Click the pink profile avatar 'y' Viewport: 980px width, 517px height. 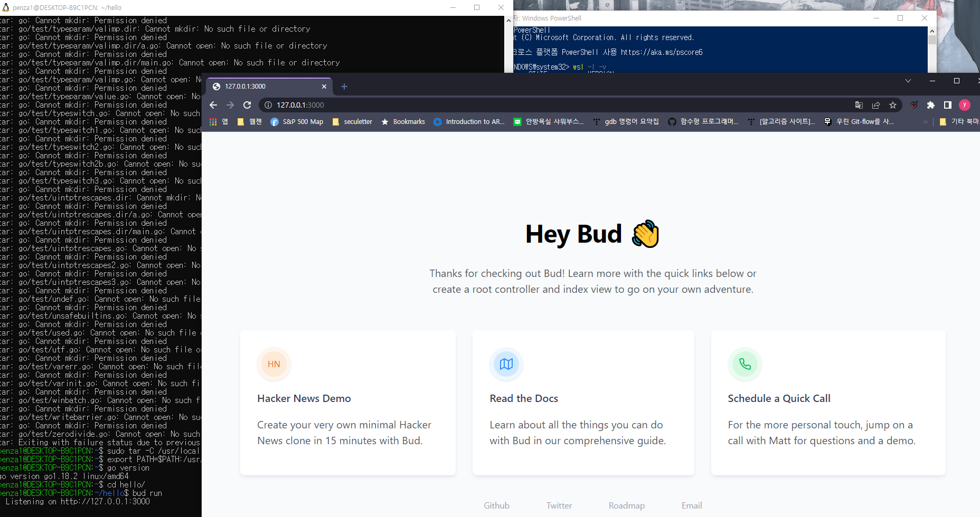965,105
